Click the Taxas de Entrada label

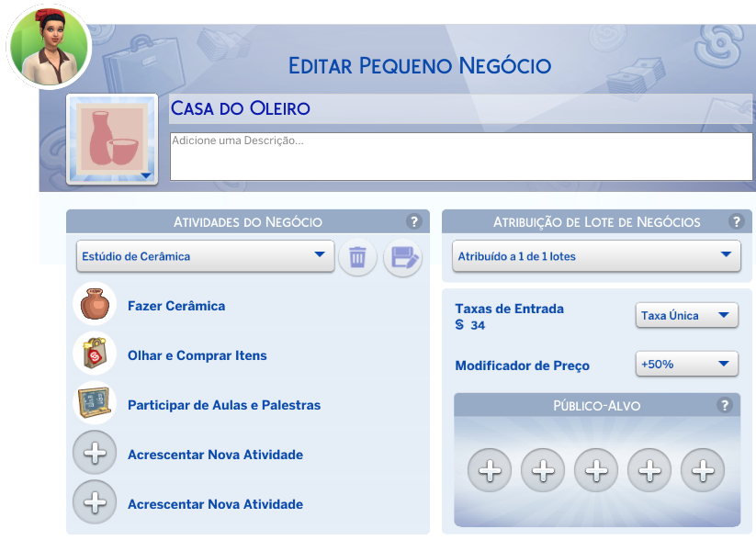pyautogui.click(x=509, y=309)
